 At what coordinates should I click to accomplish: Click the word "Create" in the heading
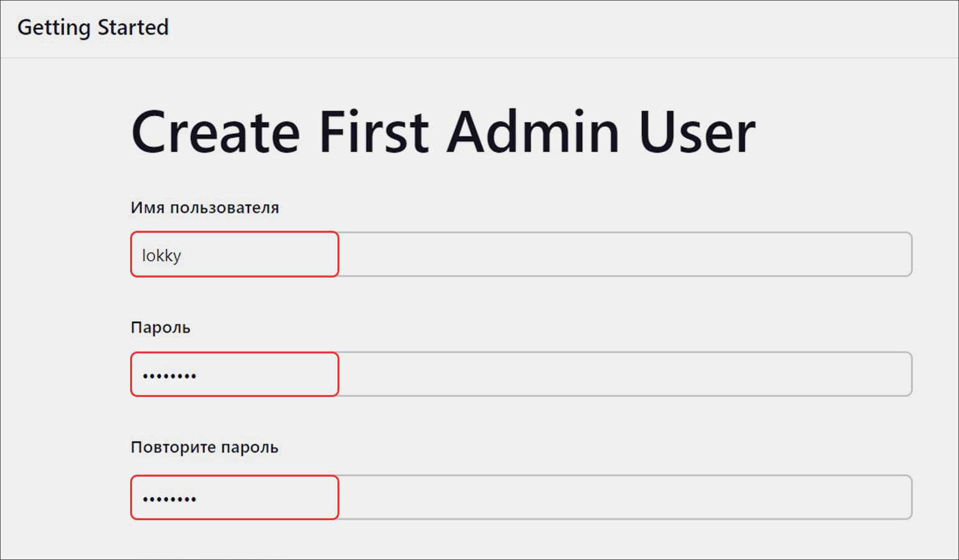[x=215, y=132]
